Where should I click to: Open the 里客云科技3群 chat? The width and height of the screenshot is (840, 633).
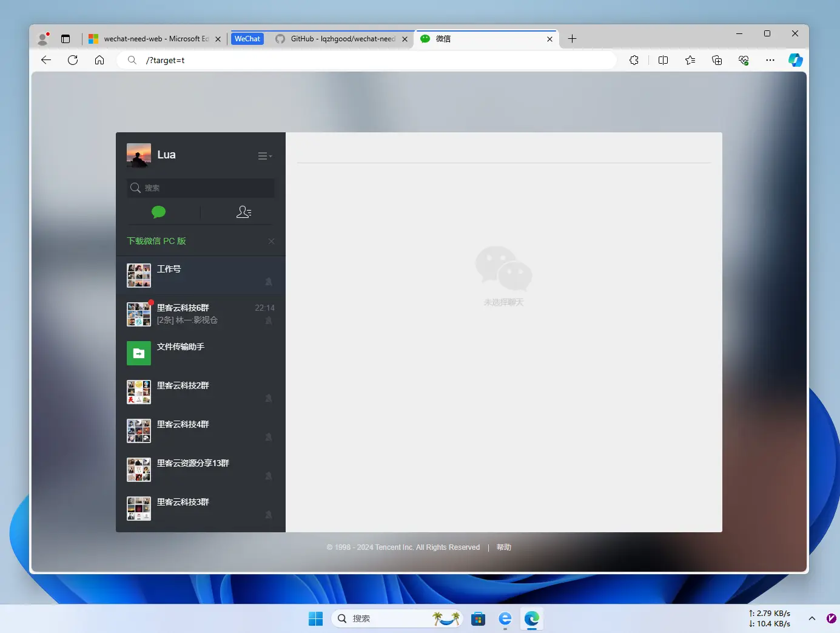(201, 509)
